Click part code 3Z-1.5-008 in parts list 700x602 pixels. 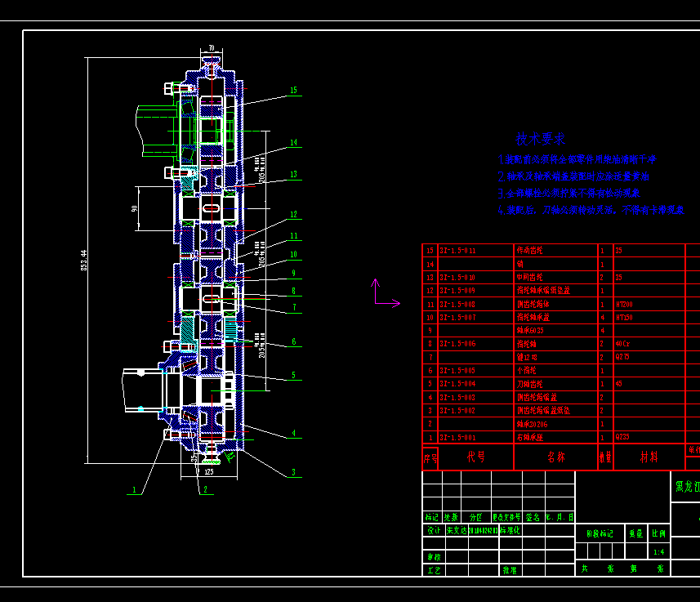coord(457,305)
